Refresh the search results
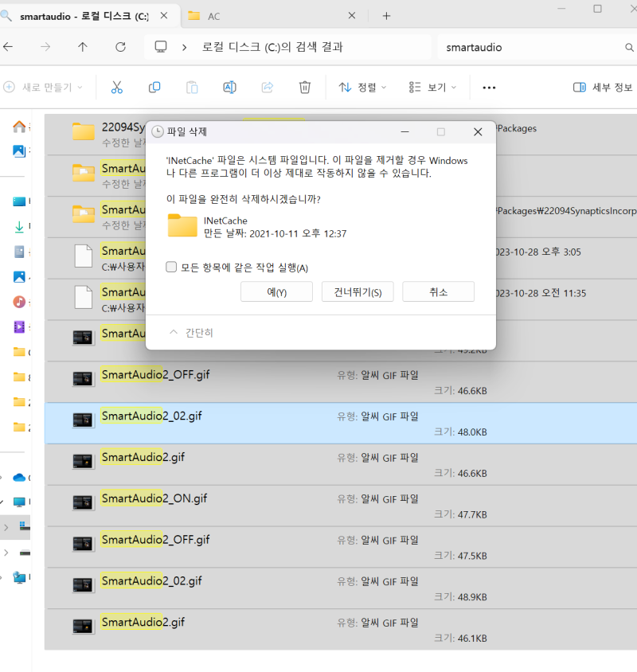637x672 pixels. (x=120, y=47)
